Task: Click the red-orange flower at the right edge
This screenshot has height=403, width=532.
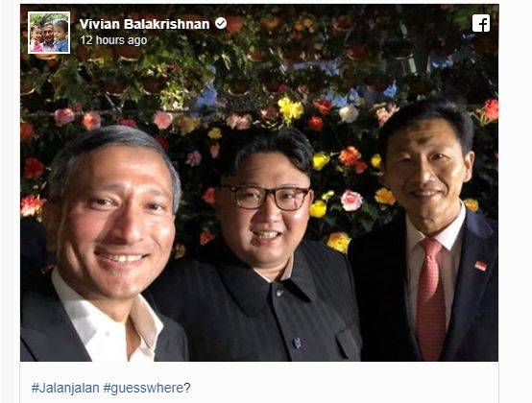Action: [491, 109]
